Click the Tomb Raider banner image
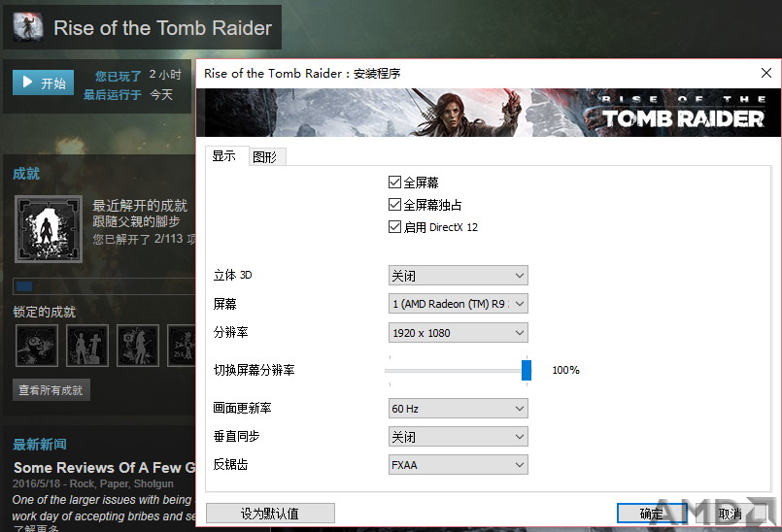 click(489, 113)
